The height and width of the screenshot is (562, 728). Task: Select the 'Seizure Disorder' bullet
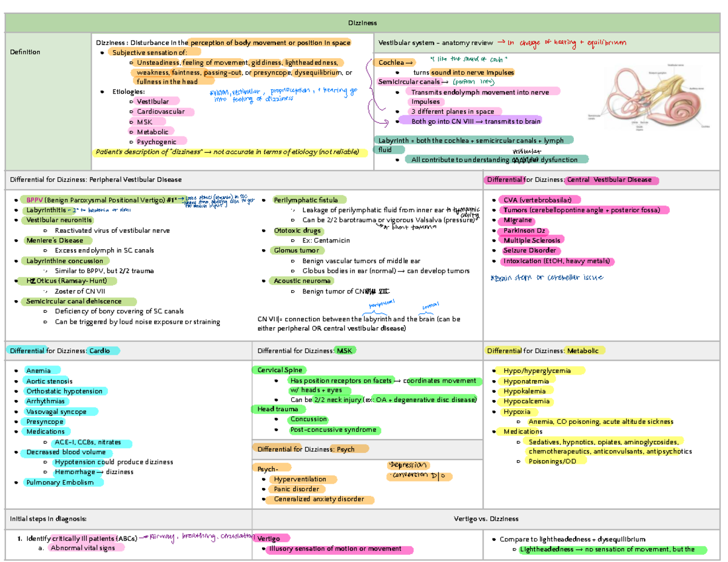[528, 250]
